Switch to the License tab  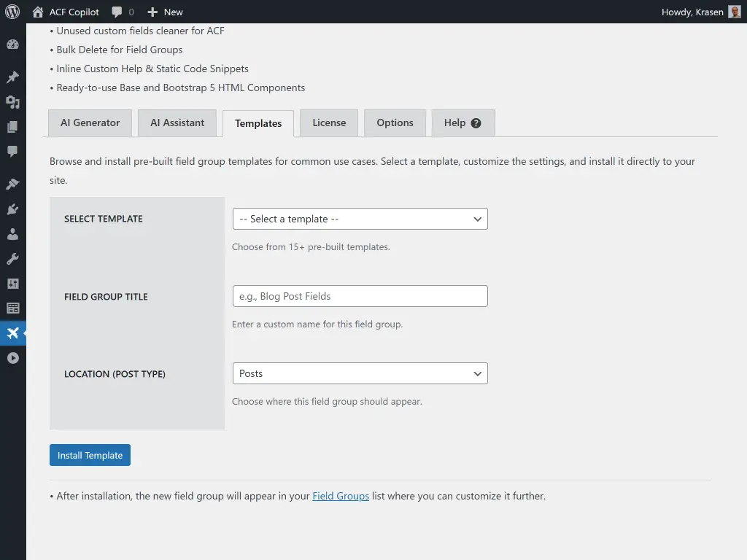pyautogui.click(x=328, y=122)
